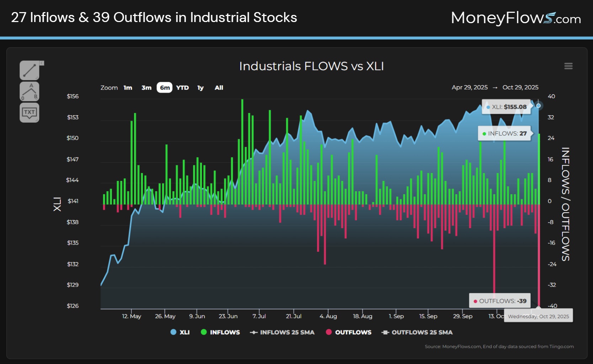Select the TXT callout annotation tool

(30, 113)
